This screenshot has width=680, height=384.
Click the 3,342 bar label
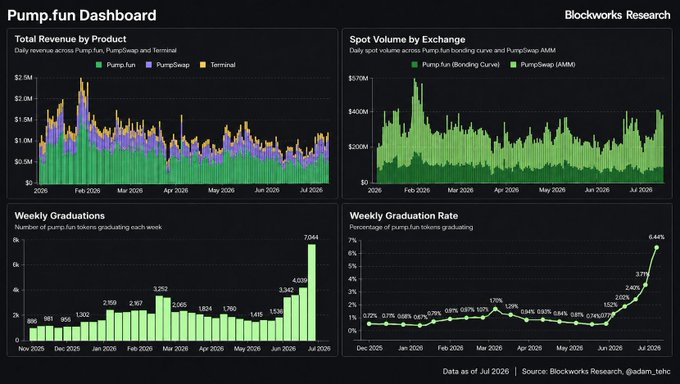click(286, 290)
